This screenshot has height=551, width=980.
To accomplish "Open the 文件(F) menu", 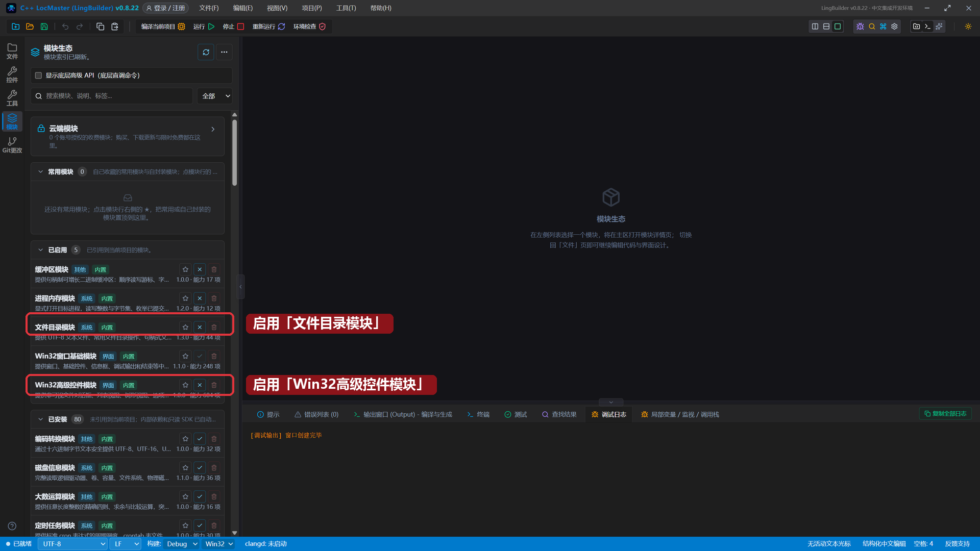I will (x=209, y=8).
